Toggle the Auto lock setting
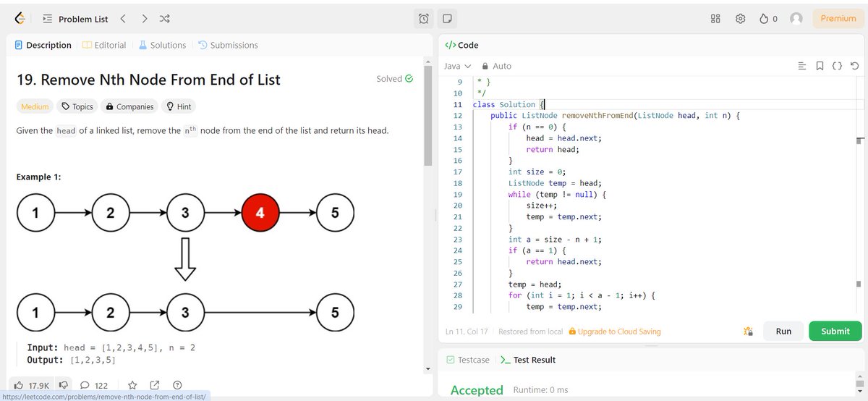This screenshot has width=868, height=401. point(496,66)
